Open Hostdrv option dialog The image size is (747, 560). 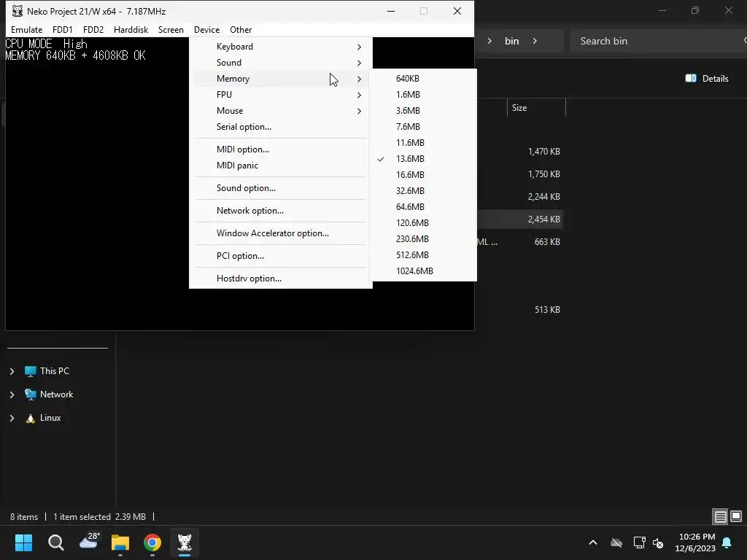coord(281,279)
